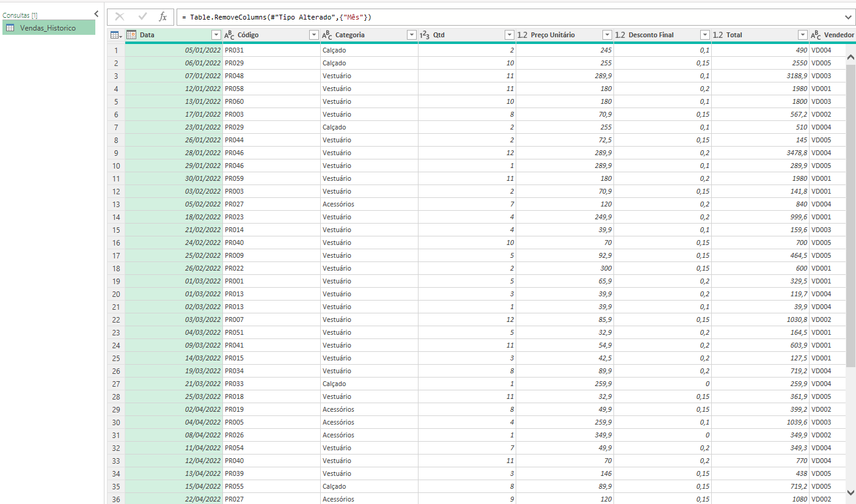Click the date cell 25/03/2022
The width and height of the screenshot is (856, 504).
click(174, 396)
